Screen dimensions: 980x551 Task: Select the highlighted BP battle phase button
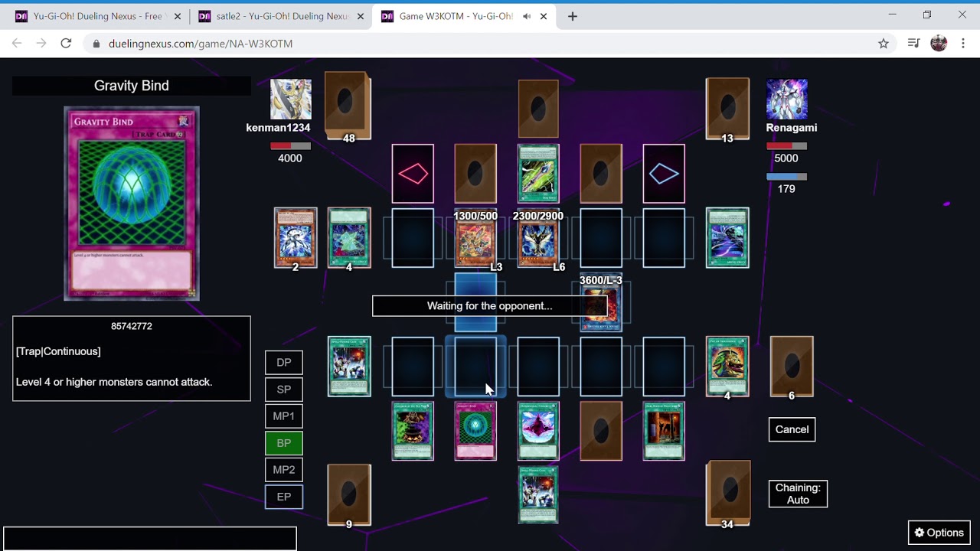coord(284,443)
